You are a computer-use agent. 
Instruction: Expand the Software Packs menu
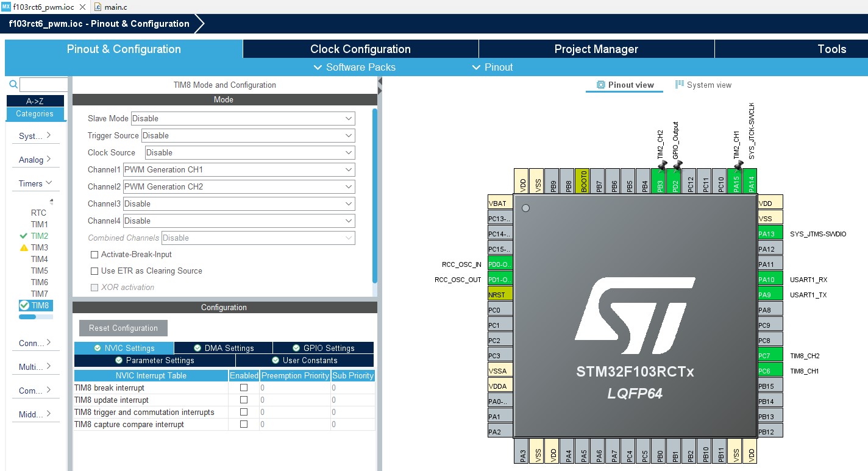pyautogui.click(x=355, y=67)
